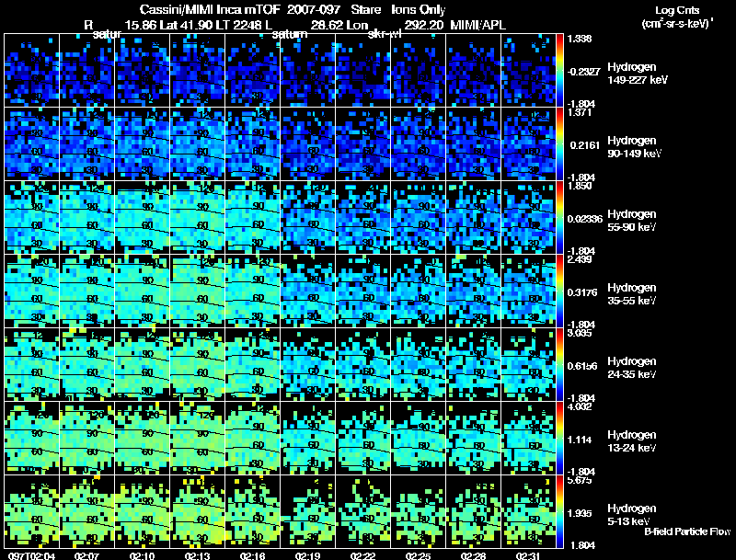Click the colorbar maximum value 3.035
The image size is (736, 560).
tap(581, 334)
